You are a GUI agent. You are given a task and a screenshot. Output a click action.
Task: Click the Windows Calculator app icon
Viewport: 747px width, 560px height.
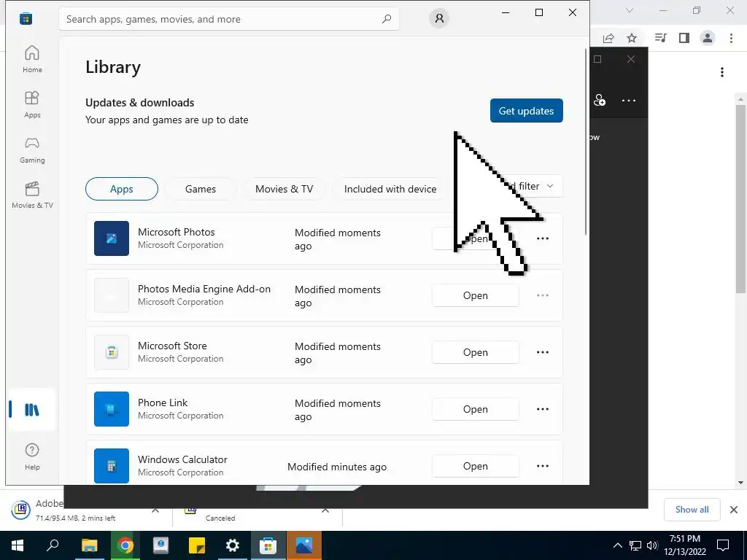(x=112, y=466)
